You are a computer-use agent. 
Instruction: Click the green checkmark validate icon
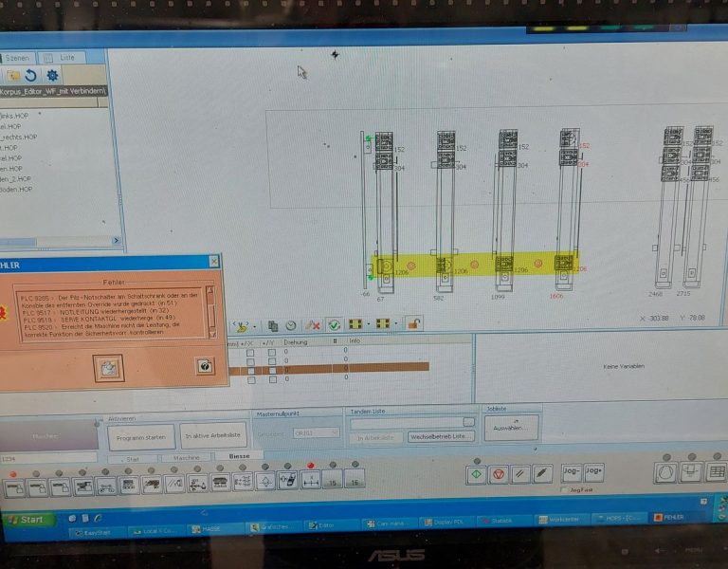tap(334, 324)
